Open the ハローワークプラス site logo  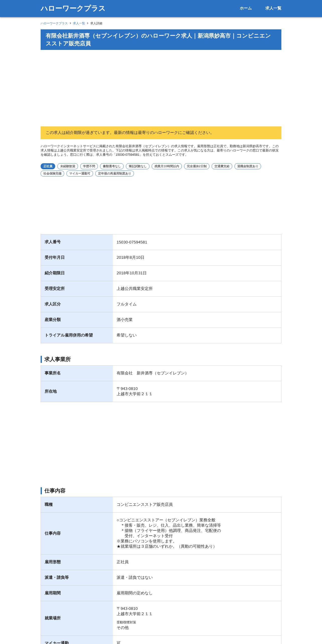pyautogui.click(x=73, y=8)
